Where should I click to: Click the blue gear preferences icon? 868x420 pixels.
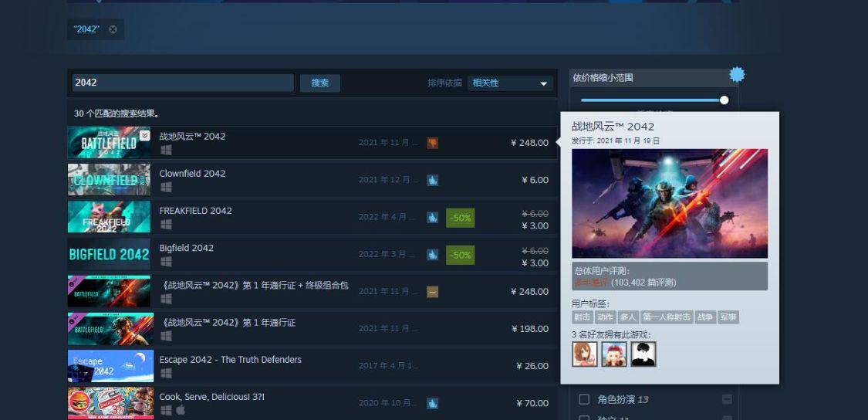[737, 74]
